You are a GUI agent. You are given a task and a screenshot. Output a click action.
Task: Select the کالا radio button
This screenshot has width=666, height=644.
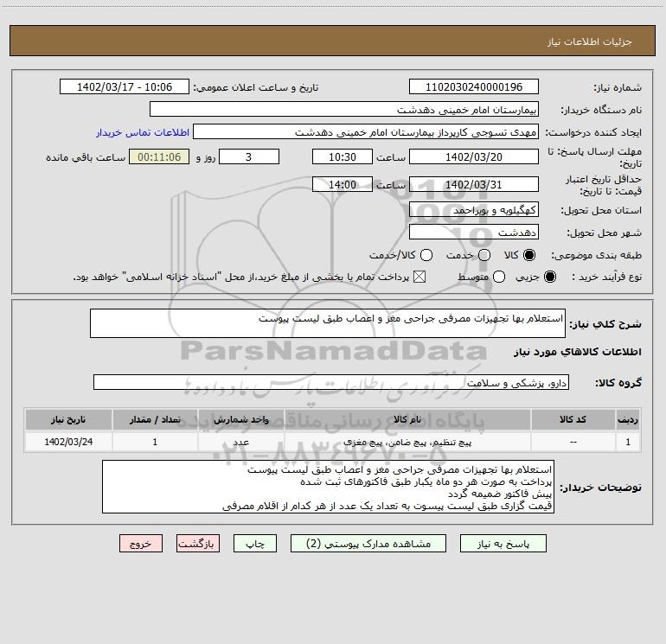[x=529, y=255]
